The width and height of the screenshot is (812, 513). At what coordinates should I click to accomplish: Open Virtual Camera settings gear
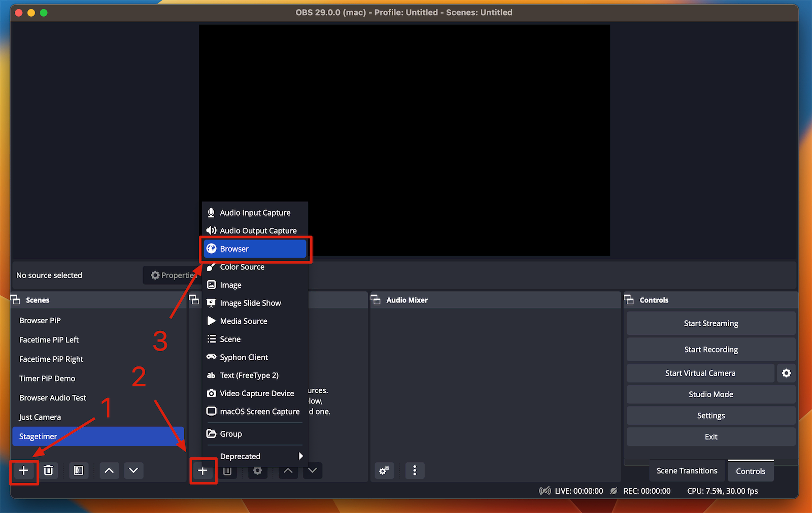pos(786,373)
